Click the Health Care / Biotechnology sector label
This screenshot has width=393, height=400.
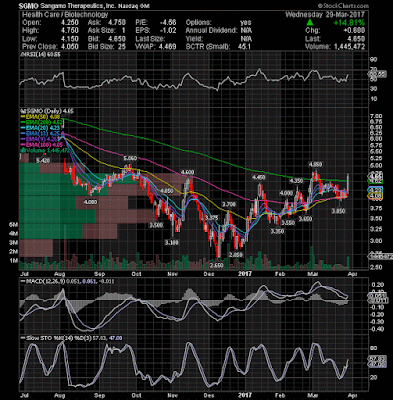coord(65,14)
